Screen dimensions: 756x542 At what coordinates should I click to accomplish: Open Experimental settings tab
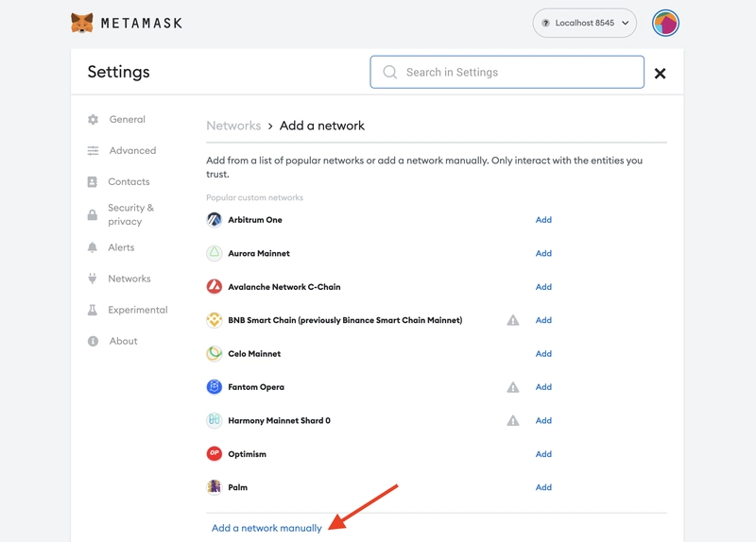click(138, 310)
